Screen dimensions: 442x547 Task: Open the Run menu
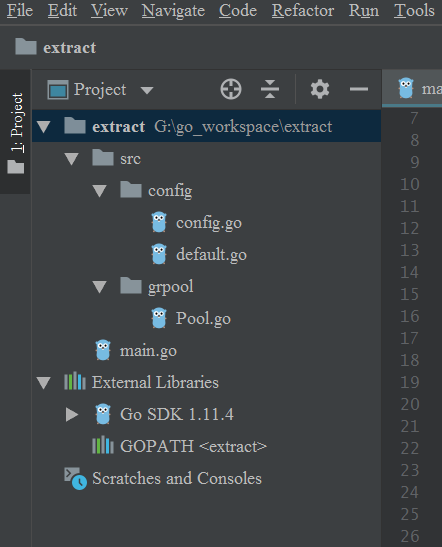(364, 10)
